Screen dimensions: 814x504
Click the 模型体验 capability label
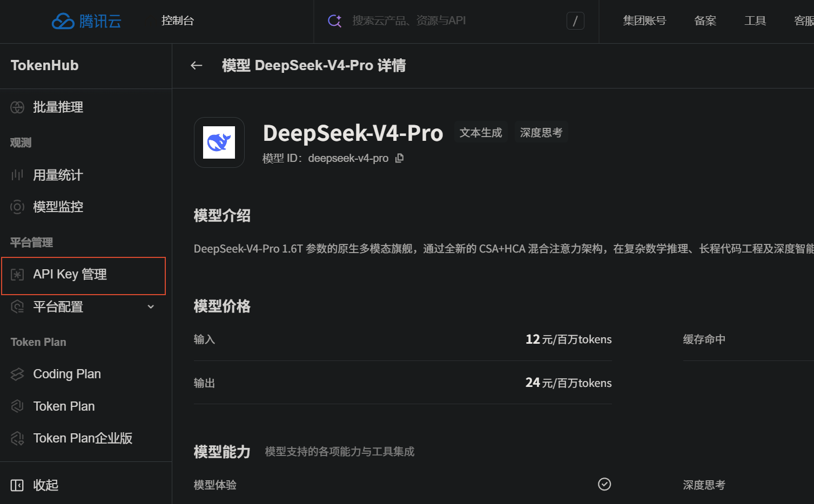(215, 485)
